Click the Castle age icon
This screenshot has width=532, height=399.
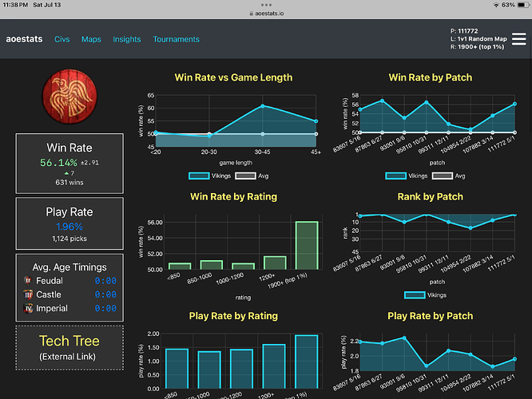coord(27,294)
